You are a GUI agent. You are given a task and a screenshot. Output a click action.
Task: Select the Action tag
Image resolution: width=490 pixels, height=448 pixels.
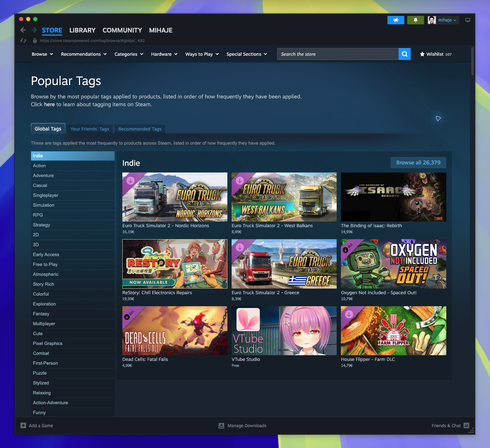(73, 166)
